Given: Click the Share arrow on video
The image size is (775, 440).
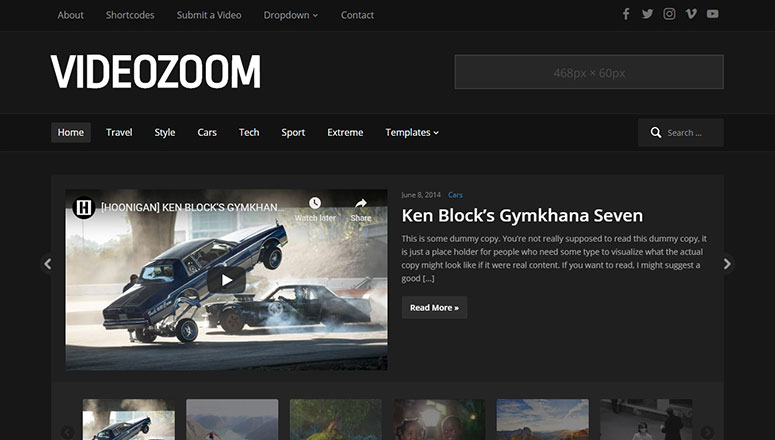Looking at the screenshot, I should coord(361,203).
